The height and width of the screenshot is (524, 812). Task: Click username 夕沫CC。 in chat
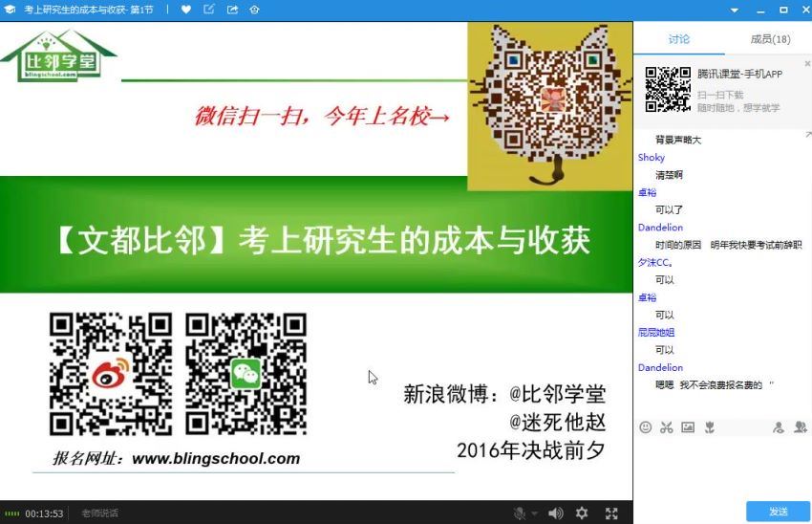(x=655, y=262)
